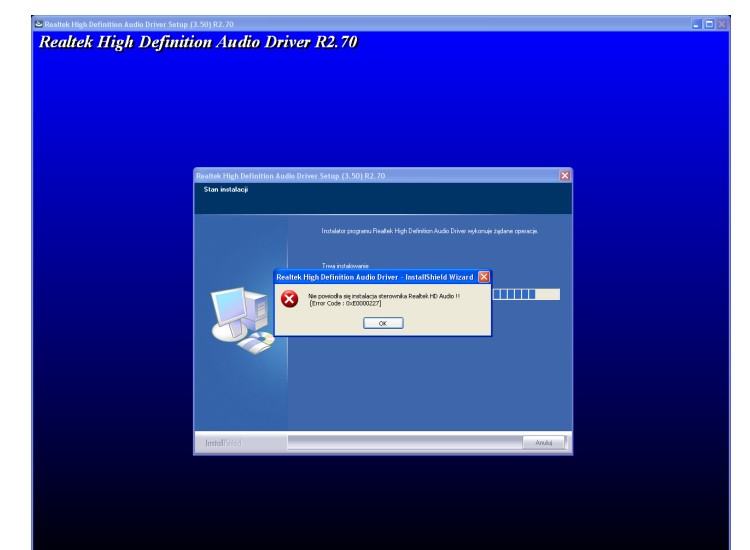Click 'Realtek High Definition Audio Driver R2.70' banner

tap(198, 42)
